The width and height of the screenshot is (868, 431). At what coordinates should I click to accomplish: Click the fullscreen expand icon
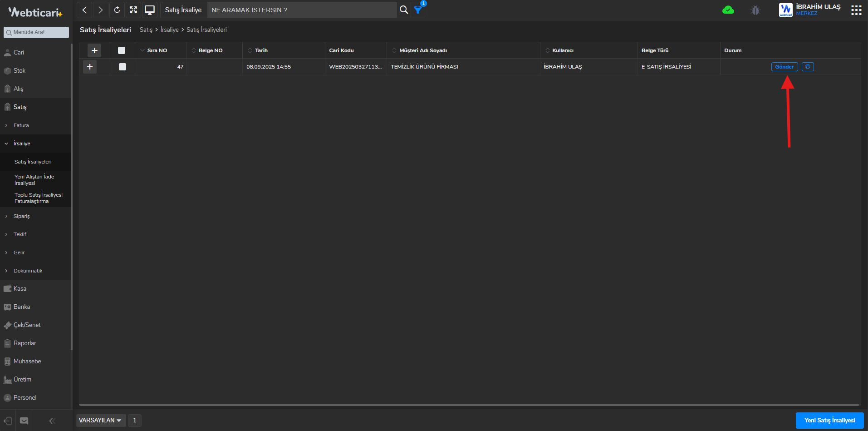coord(133,10)
